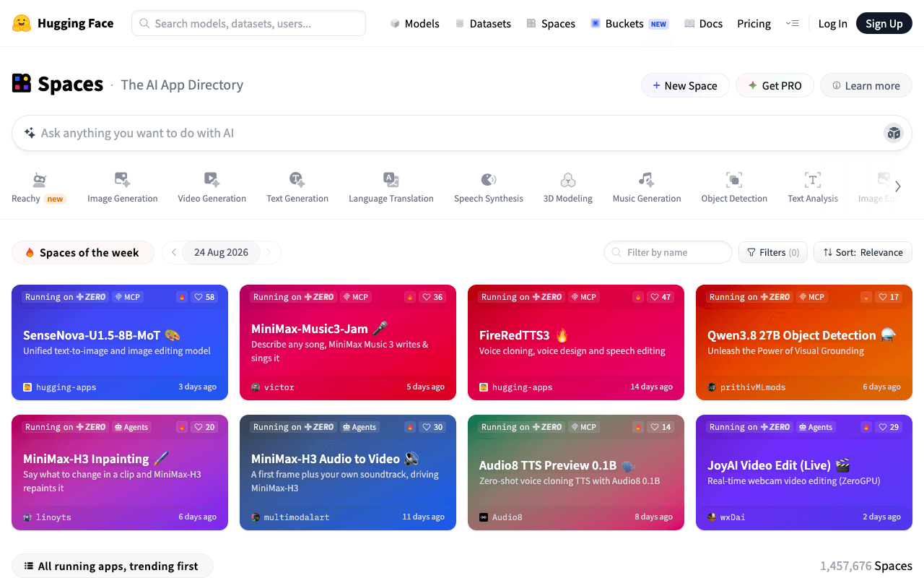Screen dimensions: 924x578
Task: Open the Filters (0) panel
Action: 773,252
